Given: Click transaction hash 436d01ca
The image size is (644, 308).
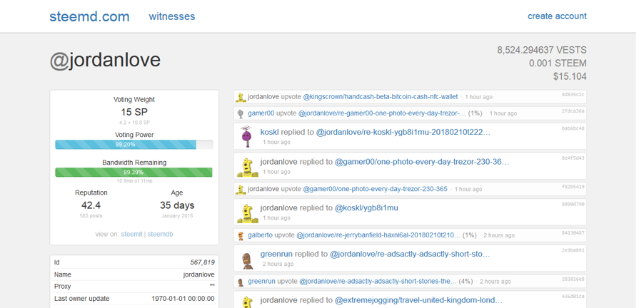Looking at the screenshot, I should coord(573,296).
